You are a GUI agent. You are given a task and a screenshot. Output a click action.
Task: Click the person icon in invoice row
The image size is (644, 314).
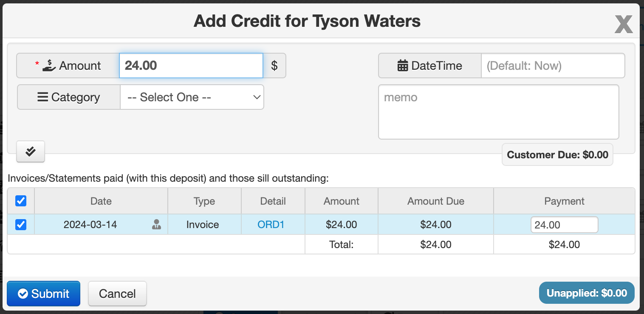(x=156, y=224)
